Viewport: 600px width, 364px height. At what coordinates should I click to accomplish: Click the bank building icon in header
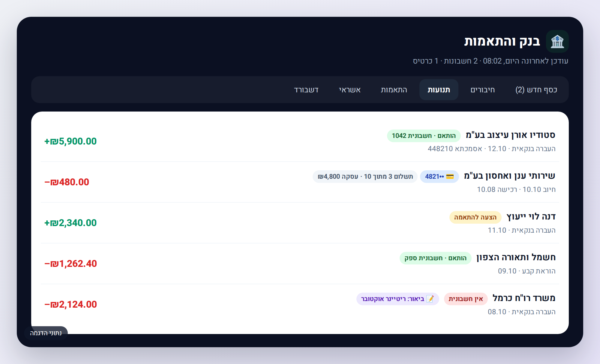[x=557, y=41]
